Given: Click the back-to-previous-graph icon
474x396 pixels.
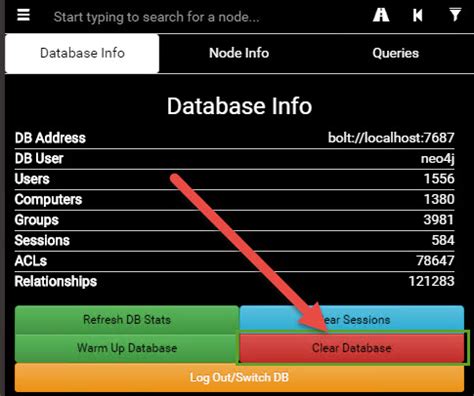Looking at the screenshot, I should coord(418,15).
